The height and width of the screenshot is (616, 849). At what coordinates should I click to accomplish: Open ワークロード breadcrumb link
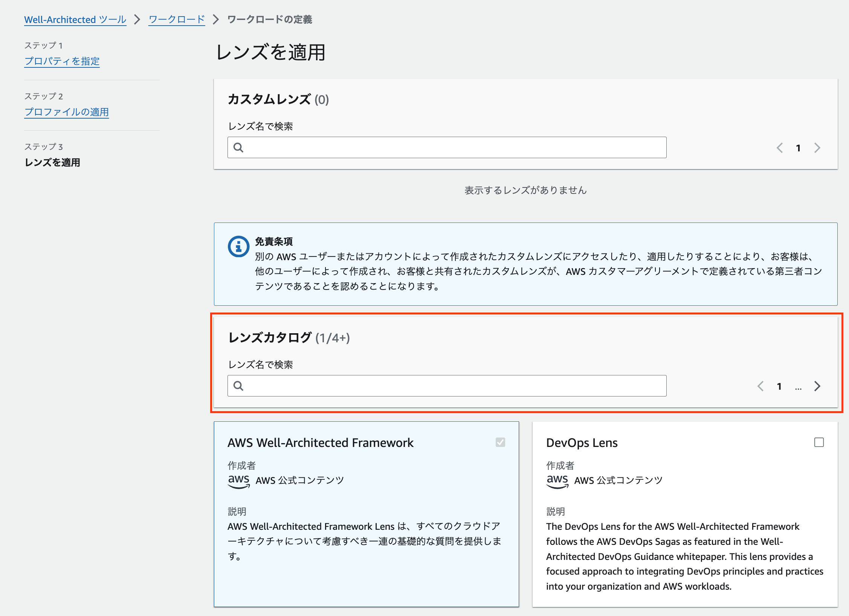[177, 20]
